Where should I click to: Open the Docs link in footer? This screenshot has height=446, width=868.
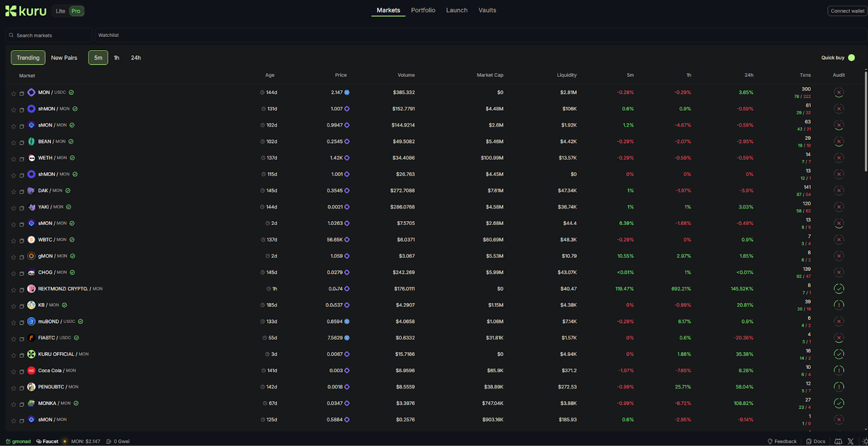[x=816, y=441]
